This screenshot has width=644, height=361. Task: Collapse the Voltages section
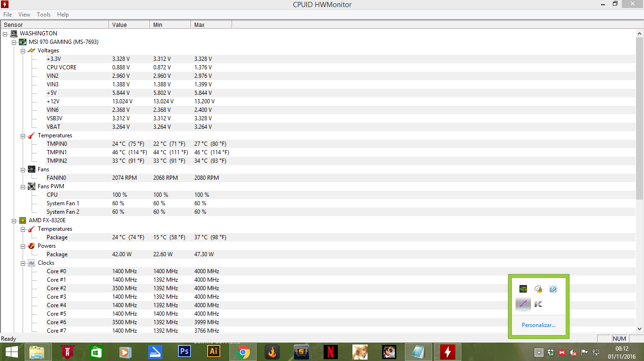coord(23,50)
